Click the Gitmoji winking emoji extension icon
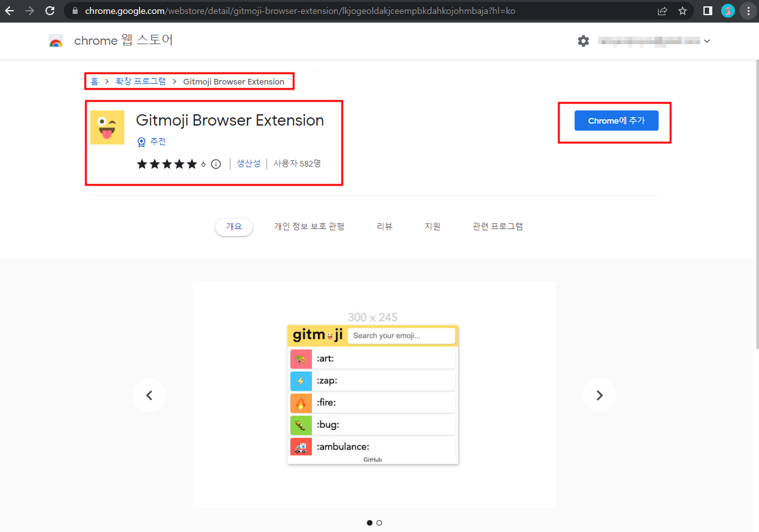This screenshot has height=532, width=759. pos(107,127)
